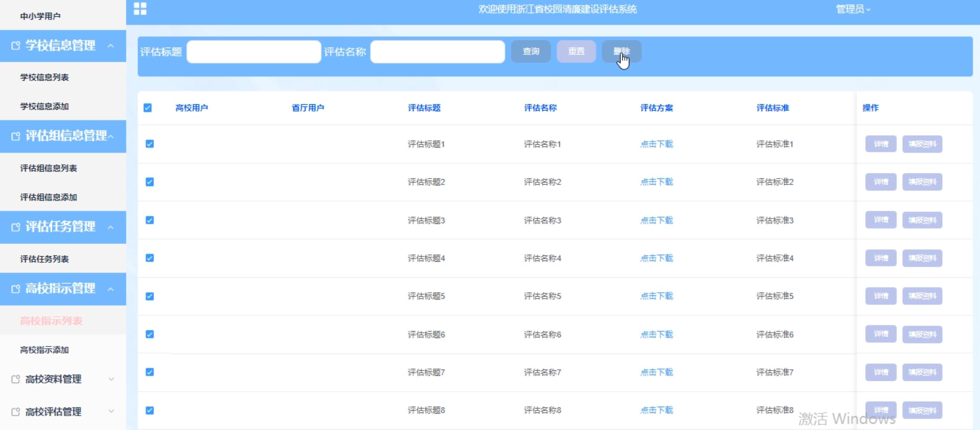Click the 删除 button
980x430 pixels.
(621, 52)
